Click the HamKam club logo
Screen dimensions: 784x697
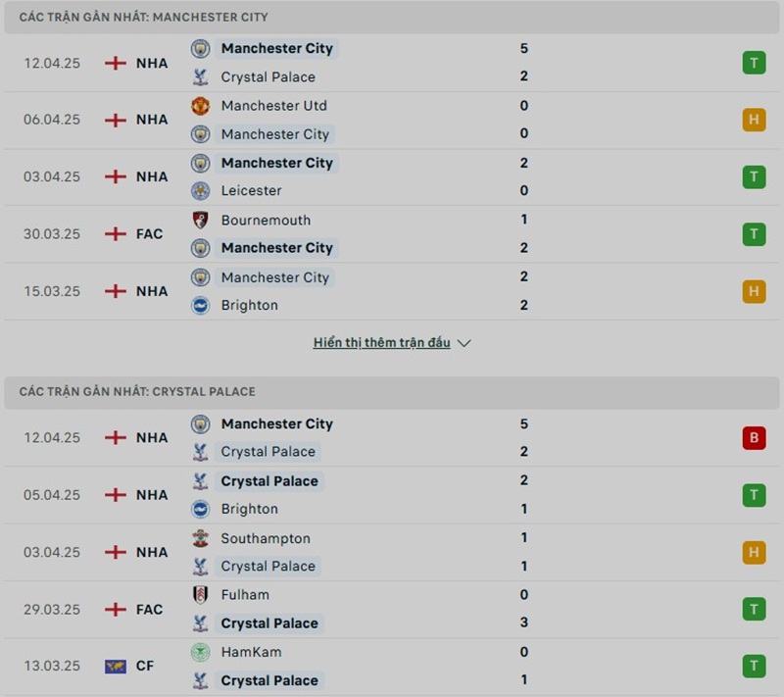click(200, 652)
